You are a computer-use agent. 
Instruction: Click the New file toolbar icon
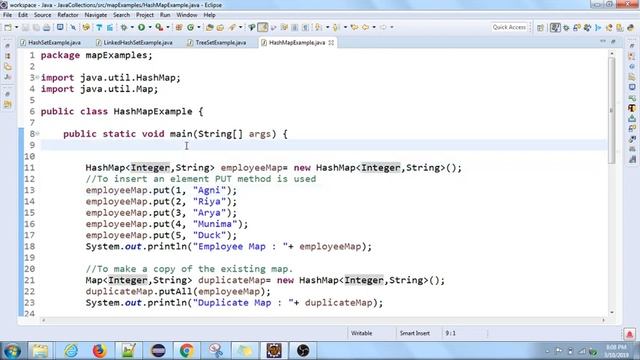tap(8, 27)
